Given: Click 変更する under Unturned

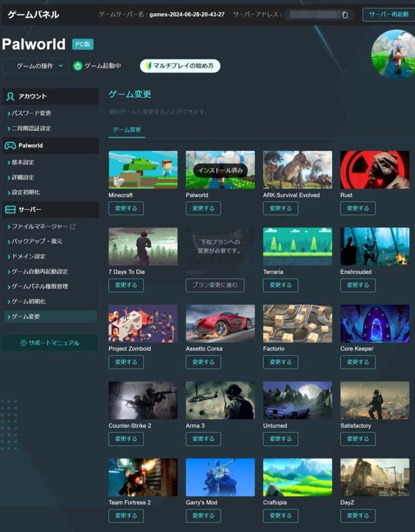Looking at the screenshot, I should [281, 438].
